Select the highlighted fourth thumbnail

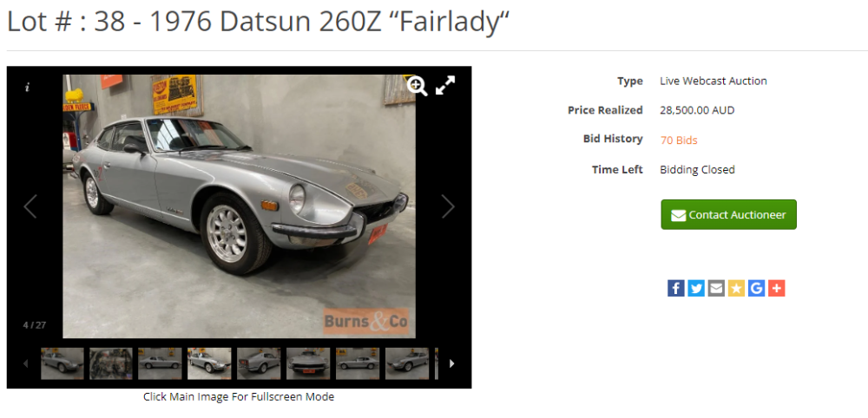tap(209, 363)
